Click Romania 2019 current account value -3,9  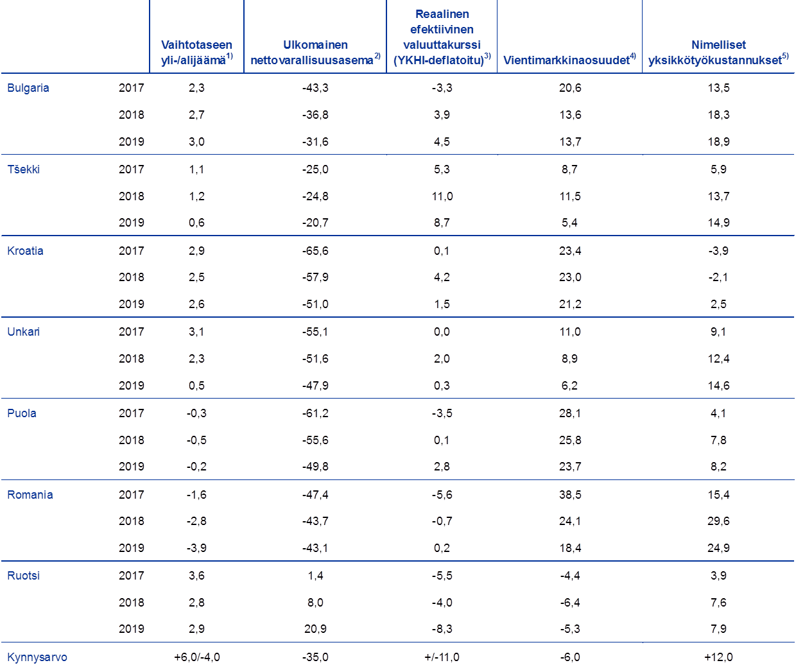click(x=196, y=548)
